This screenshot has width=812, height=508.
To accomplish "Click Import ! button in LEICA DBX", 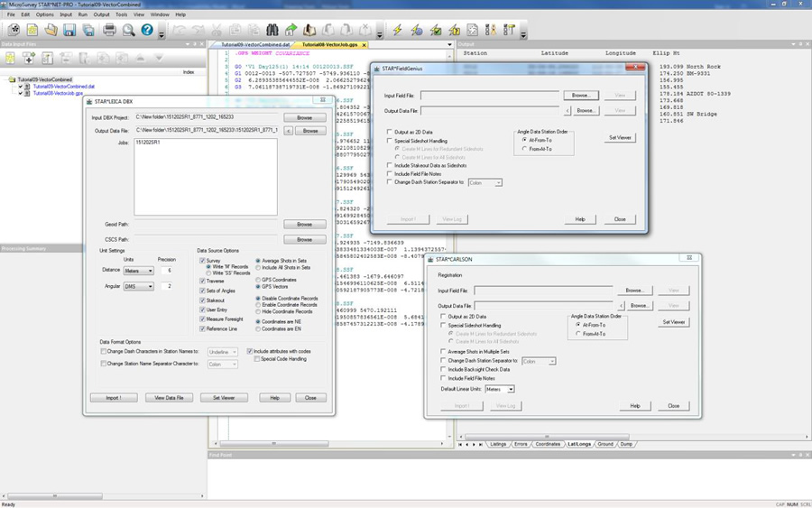I will 114,398.
